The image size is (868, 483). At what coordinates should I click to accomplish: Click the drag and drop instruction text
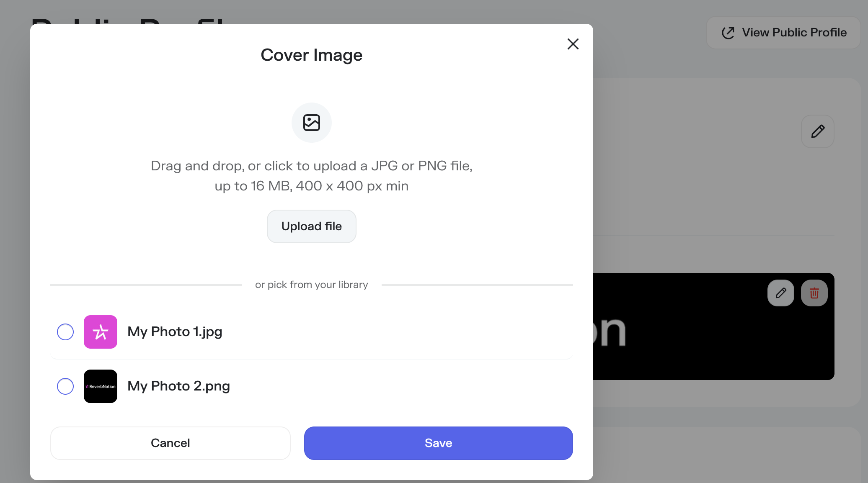(x=312, y=176)
